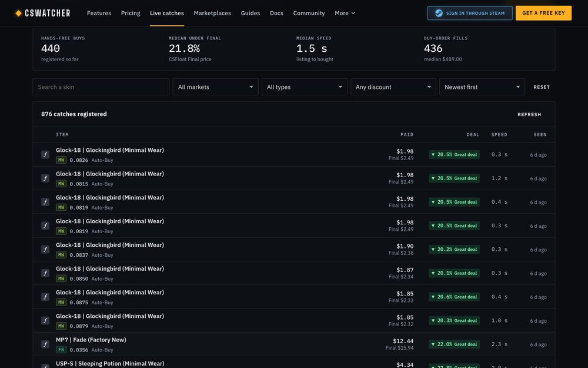Click the Final $2.38 price text
This screenshot has height=368, width=588.
[401, 253]
